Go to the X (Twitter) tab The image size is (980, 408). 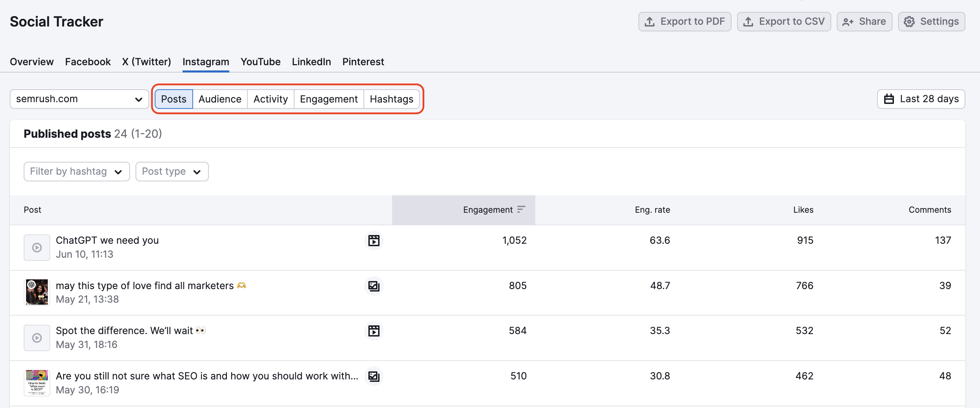pos(146,62)
